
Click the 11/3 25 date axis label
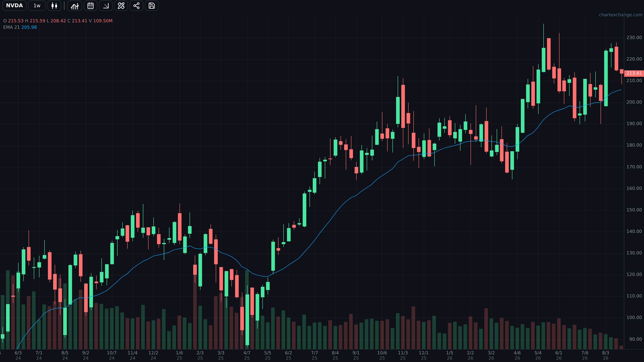[403, 355]
